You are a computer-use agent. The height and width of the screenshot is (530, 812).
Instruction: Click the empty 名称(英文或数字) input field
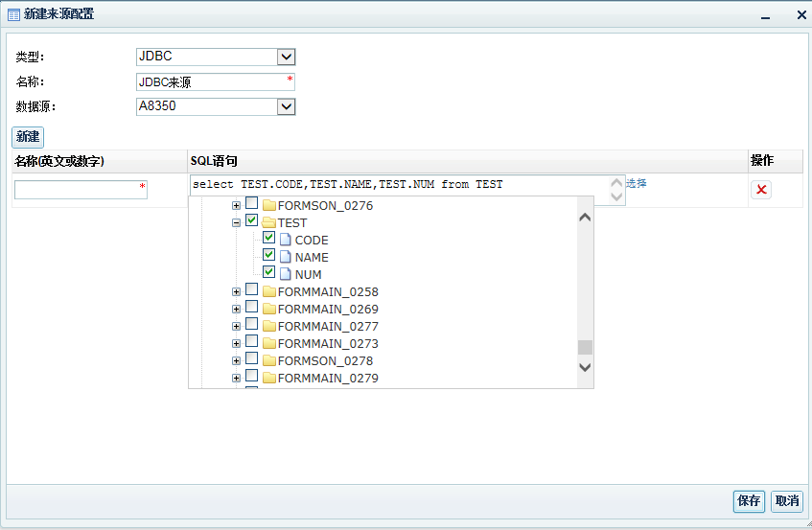[x=81, y=190]
